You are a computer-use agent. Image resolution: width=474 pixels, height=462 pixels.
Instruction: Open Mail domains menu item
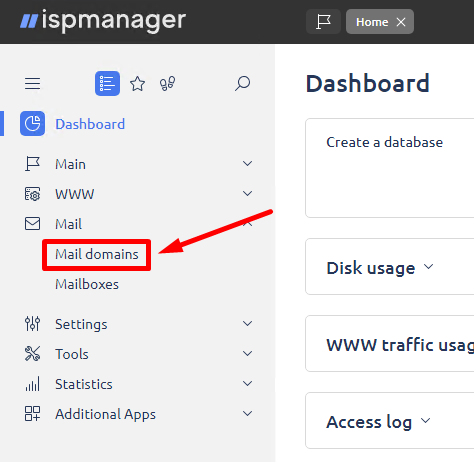coord(97,254)
